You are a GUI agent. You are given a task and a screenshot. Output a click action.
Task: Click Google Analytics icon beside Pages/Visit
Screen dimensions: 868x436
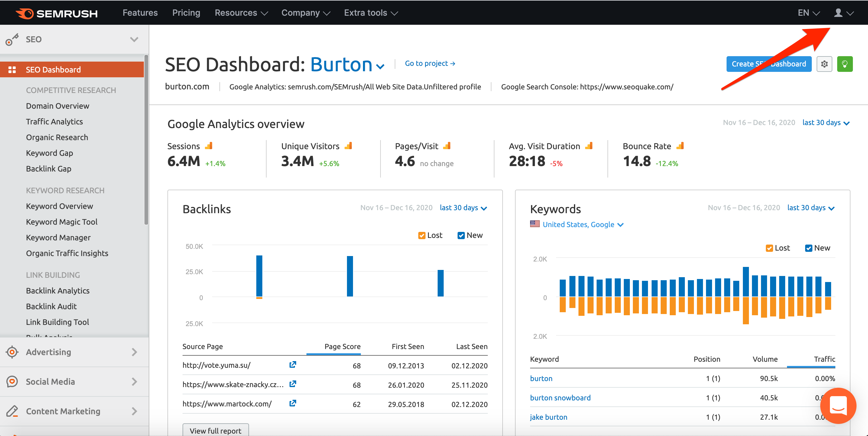pos(447,146)
